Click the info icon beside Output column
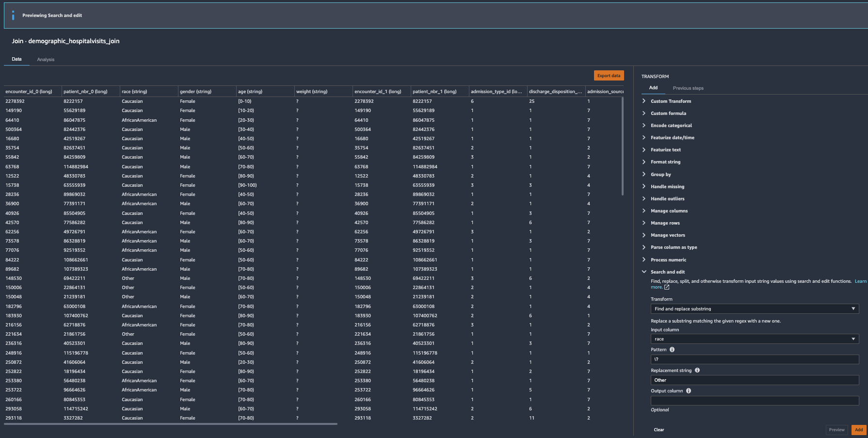Image resolution: width=868 pixels, height=438 pixels. coord(689,391)
